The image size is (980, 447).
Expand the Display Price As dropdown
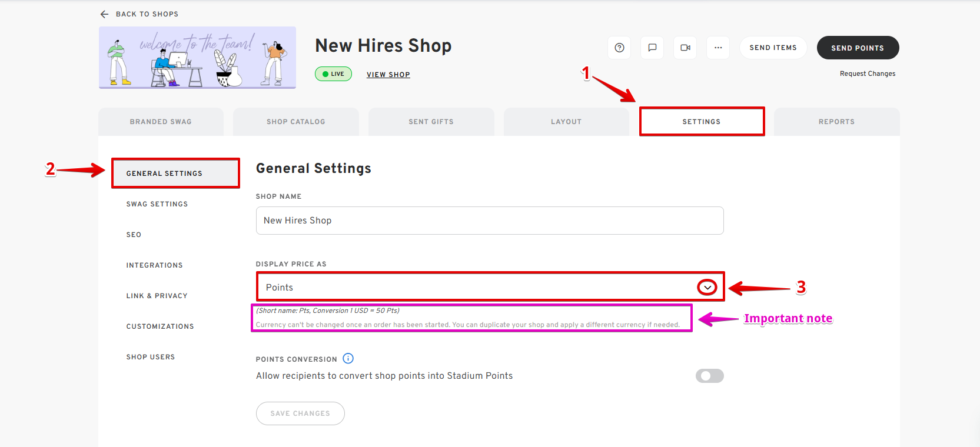click(706, 288)
